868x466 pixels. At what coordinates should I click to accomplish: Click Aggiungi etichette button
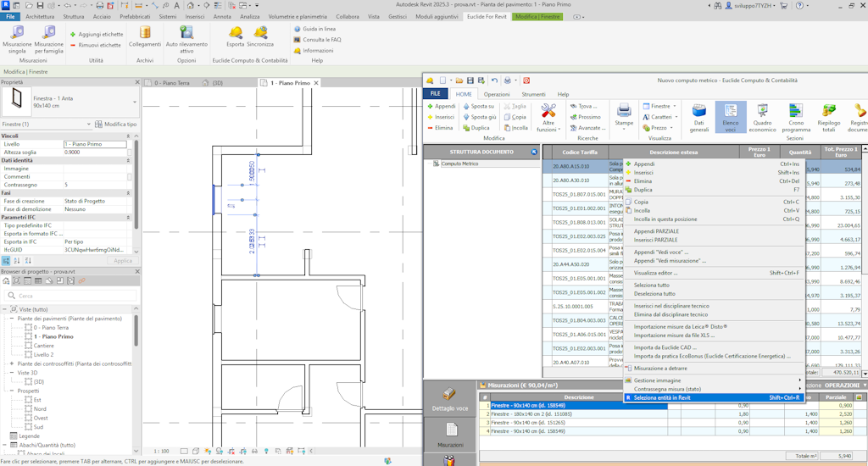[96, 35]
